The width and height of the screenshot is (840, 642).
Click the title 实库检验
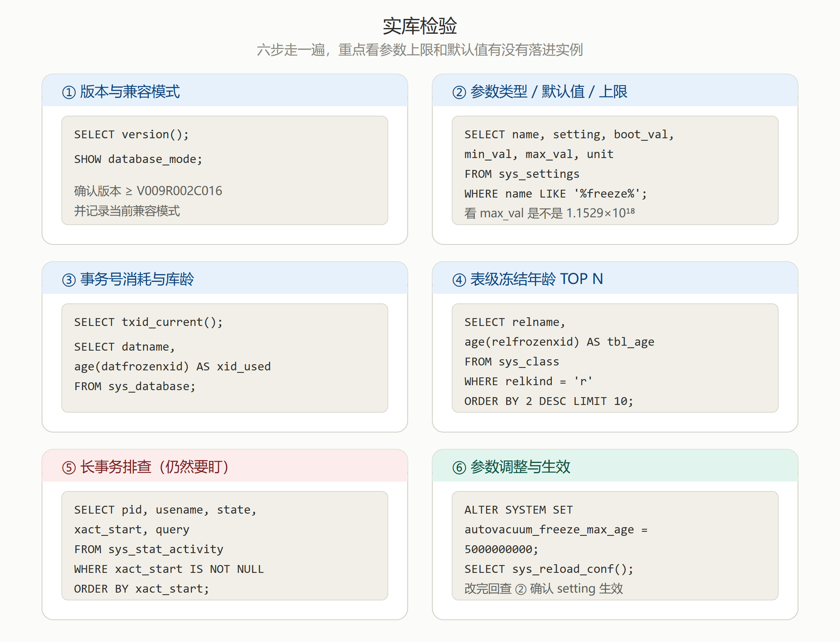tap(420, 26)
